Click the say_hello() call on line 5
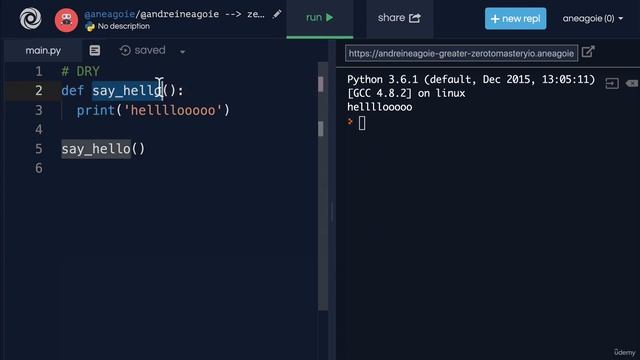 103,149
